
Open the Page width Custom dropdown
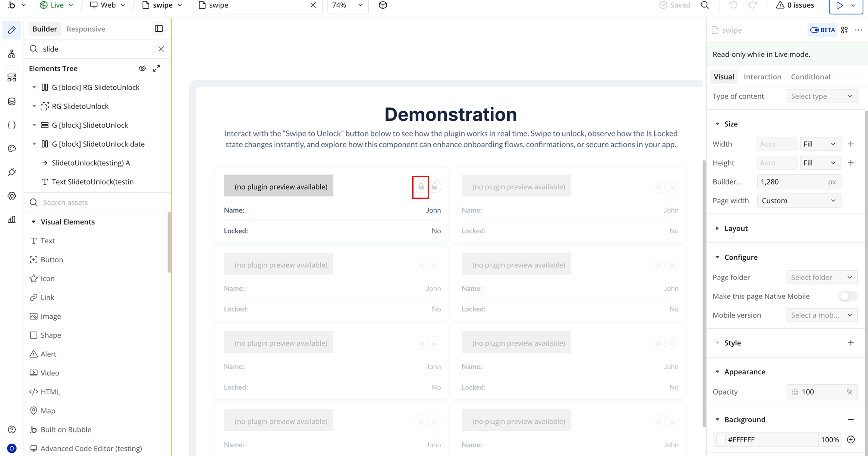799,201
